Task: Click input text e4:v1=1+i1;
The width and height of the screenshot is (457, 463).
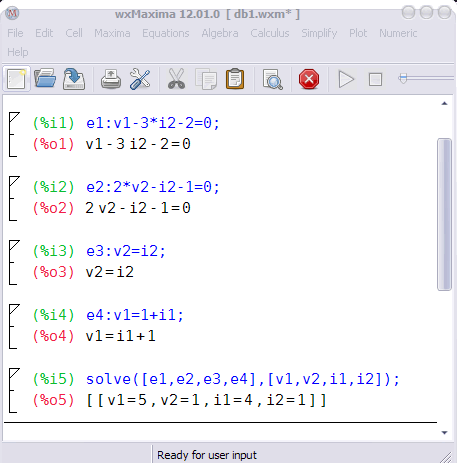Action: click(x=135, y=315)
